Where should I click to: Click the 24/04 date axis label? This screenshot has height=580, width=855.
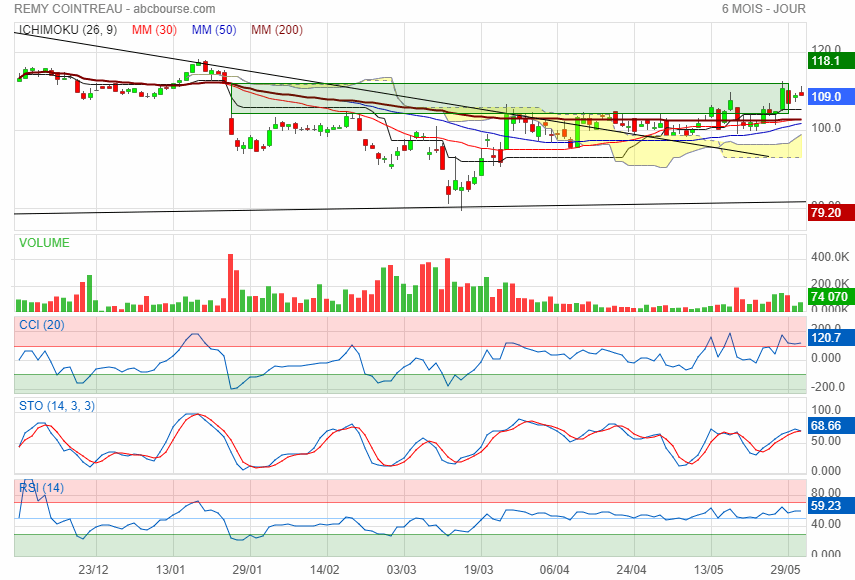click(x=631, y=570)
